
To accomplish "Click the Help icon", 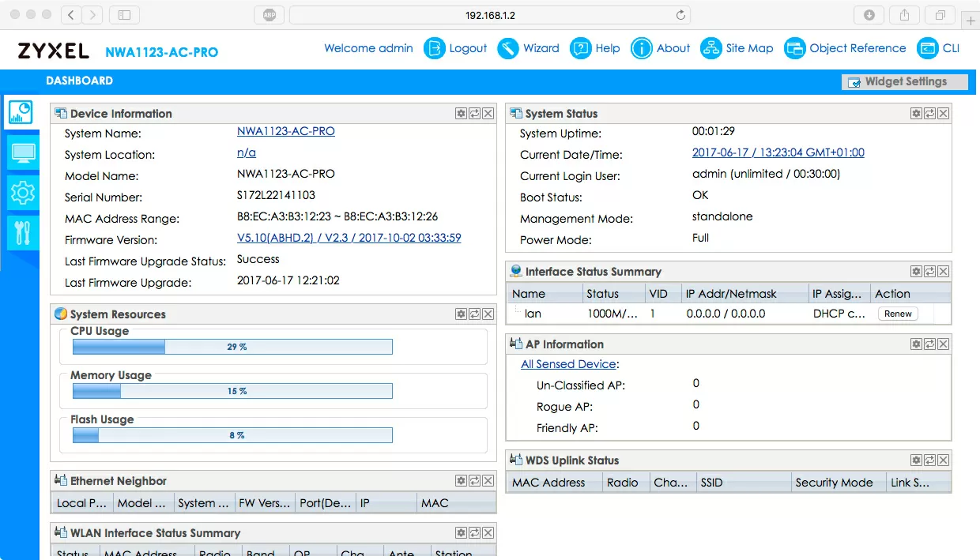I will click(581, 48).
